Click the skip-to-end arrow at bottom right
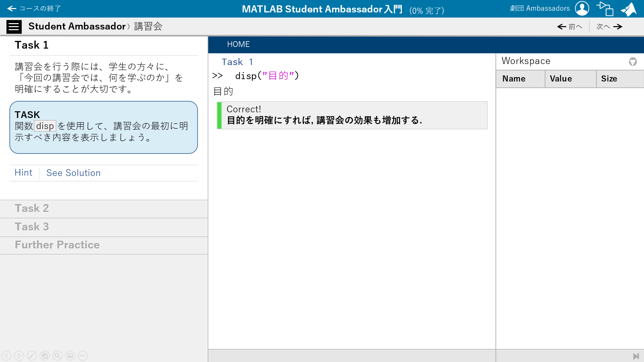644x362 pixels. pyautogui.click(x=636, y=356)
